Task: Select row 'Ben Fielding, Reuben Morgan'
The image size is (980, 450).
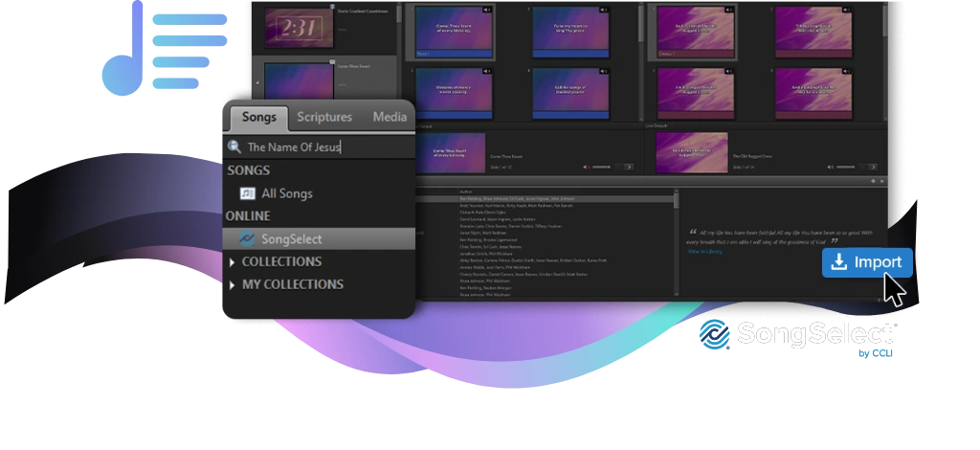Action: pos(546,287)
